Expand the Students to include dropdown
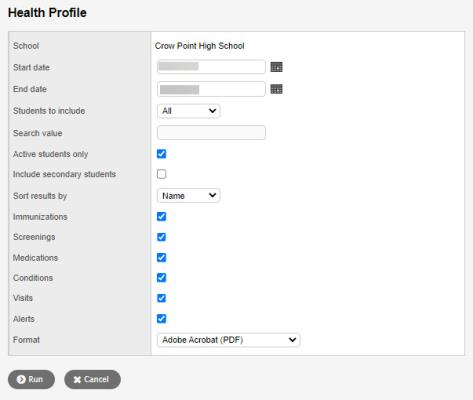This screenshot has width=473, height=400. [x=189, y=111]
